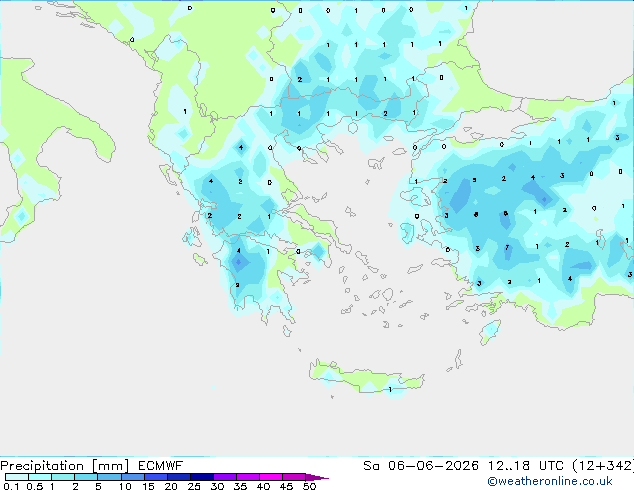The height and width of the screenshot is (490, 634).
Task: Pick the 5–10 mm legend swatch
Action: (x=109, y=477)
